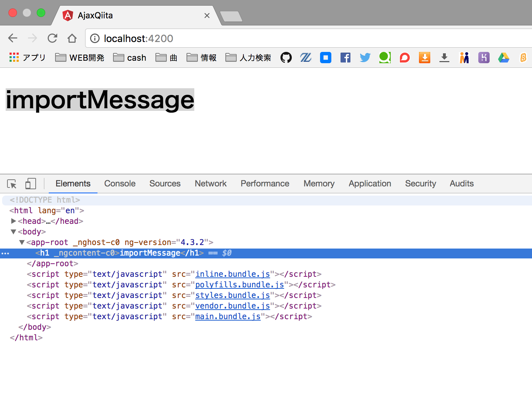Viewport: 532px width, 394px height.
Task: Switch to the Security tab
Action: click(420, 184)
